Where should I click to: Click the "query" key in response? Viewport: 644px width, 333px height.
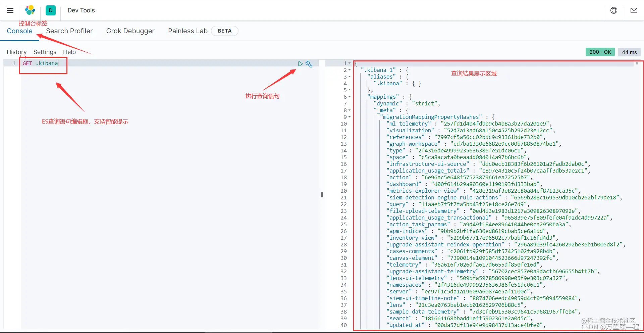tap(397, 204)
